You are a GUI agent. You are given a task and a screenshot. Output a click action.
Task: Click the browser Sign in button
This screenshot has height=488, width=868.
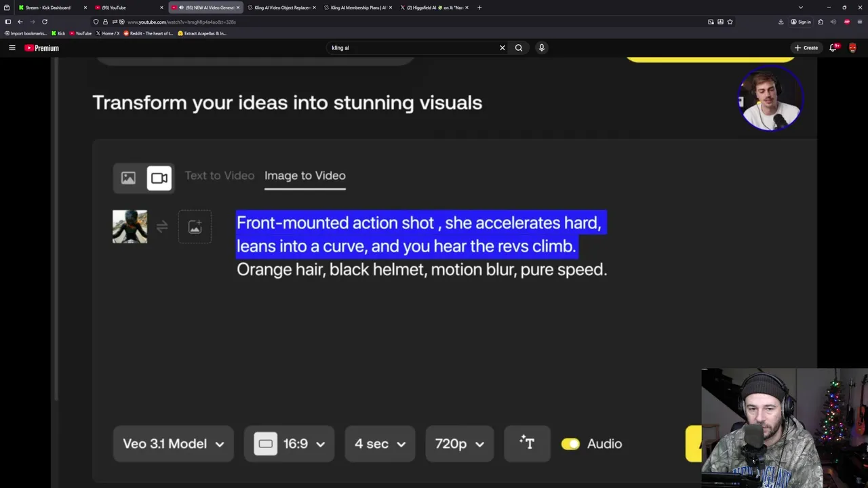(x=801, y=22)
